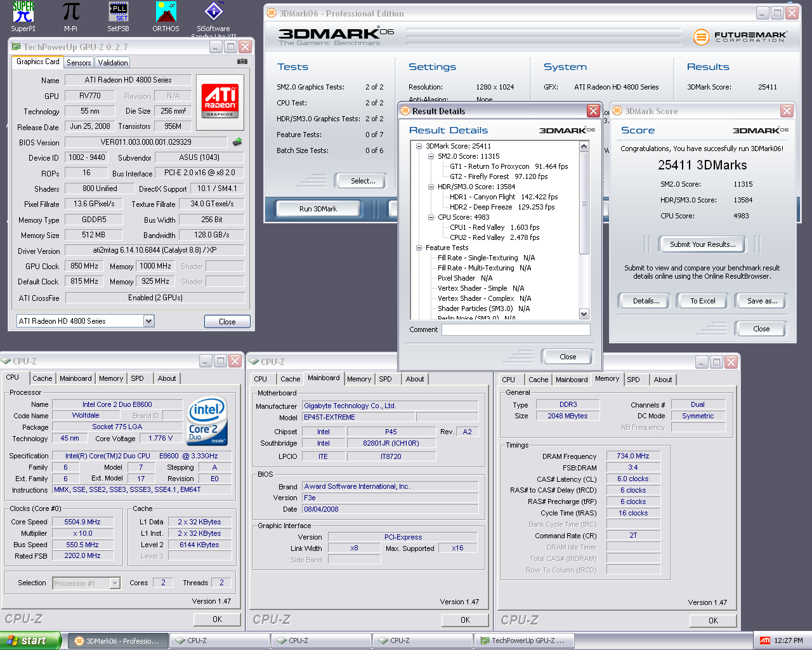The height and width of the screenshot is (650, 812).
Task: Select CPU1 - Red Valley result row
Action: (x=494, y=227)
